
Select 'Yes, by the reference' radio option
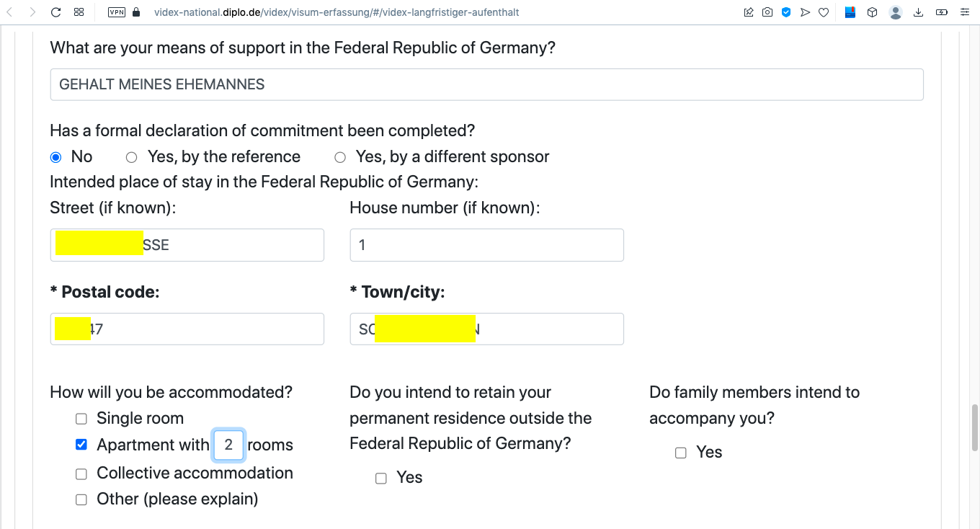coord(131,157)
